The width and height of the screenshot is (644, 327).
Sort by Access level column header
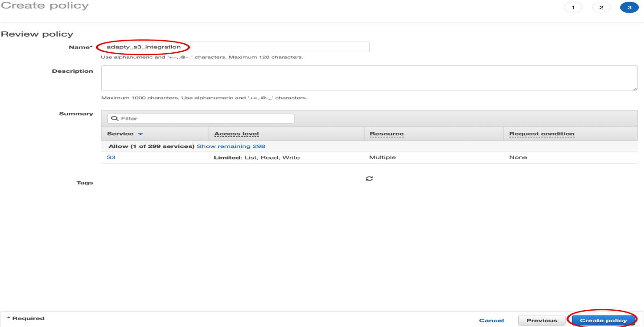coord(236,134)
